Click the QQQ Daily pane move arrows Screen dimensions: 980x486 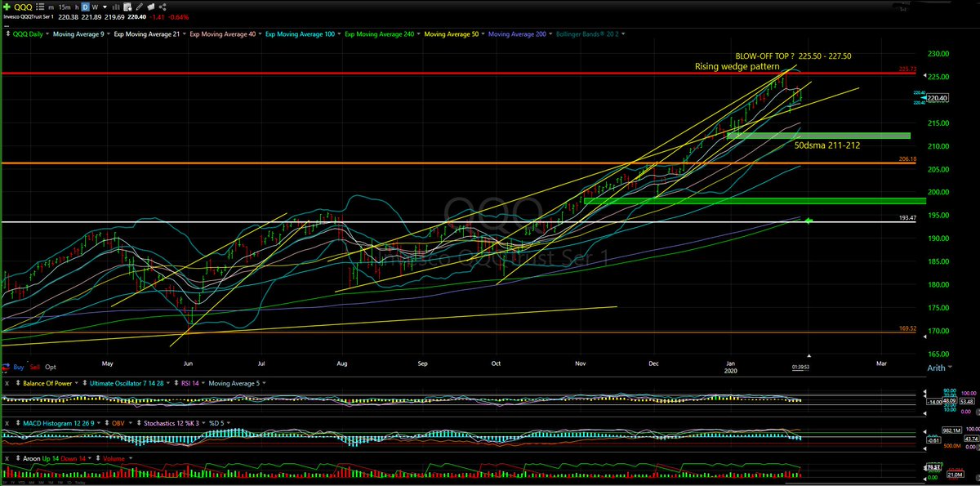click(7, 34)
